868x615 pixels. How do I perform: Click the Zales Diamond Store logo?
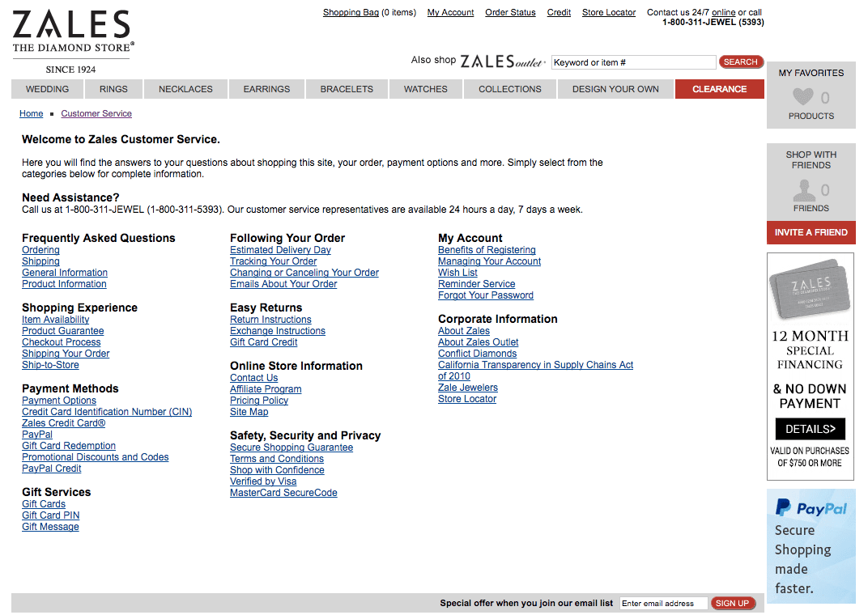click(72, 40)
